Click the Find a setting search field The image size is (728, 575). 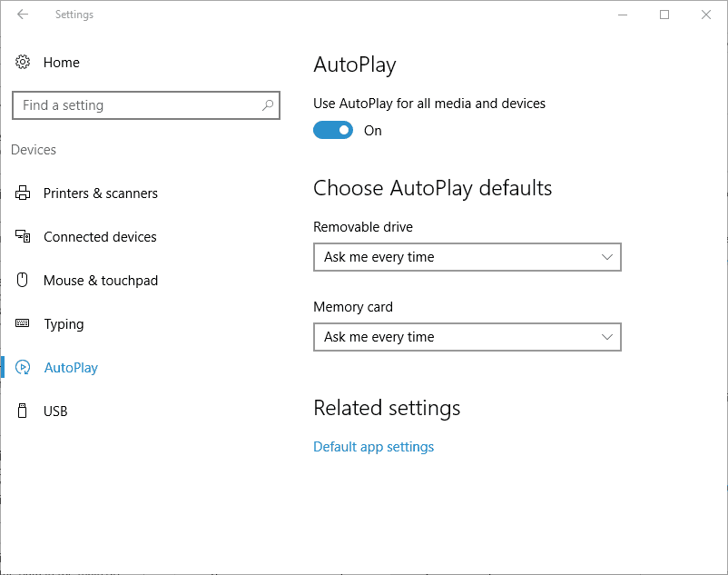click(x=146, y=105)
